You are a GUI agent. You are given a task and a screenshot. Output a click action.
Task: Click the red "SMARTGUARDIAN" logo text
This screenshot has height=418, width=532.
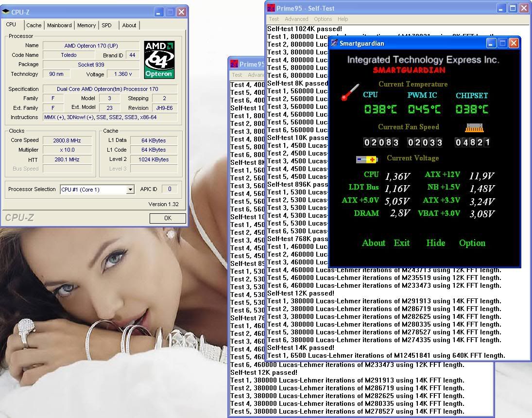pos(409,70)
